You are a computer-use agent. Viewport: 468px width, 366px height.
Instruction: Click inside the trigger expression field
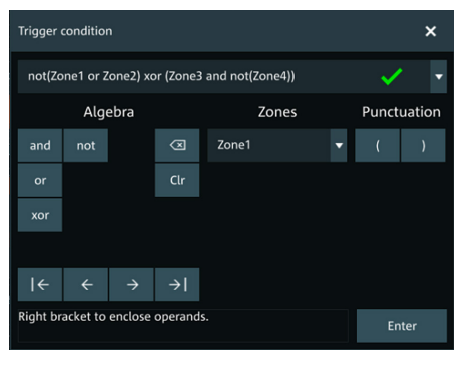pyautogui.click(x=224, y=77)
